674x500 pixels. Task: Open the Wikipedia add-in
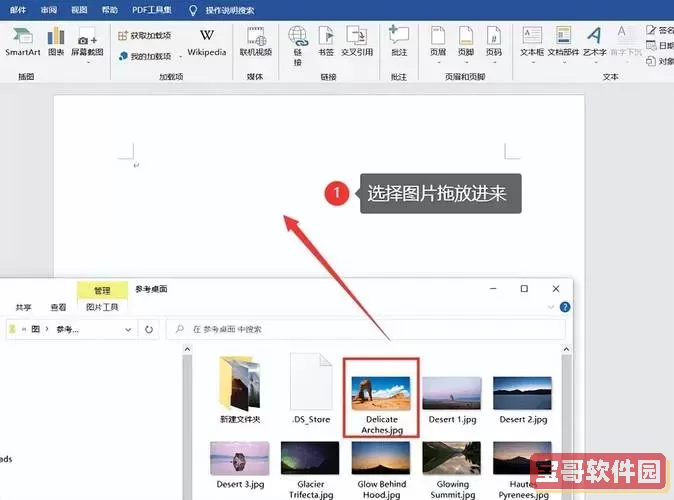[x=207, y=43]
